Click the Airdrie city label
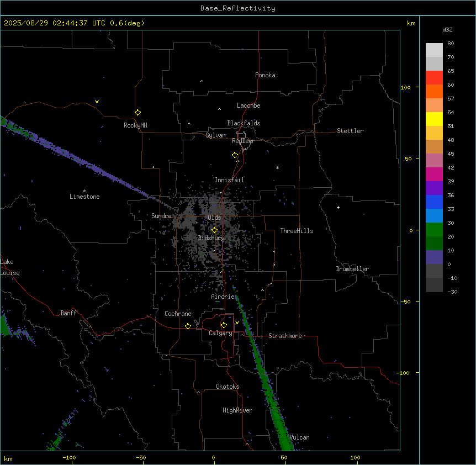476x465 pixels. 223,297
